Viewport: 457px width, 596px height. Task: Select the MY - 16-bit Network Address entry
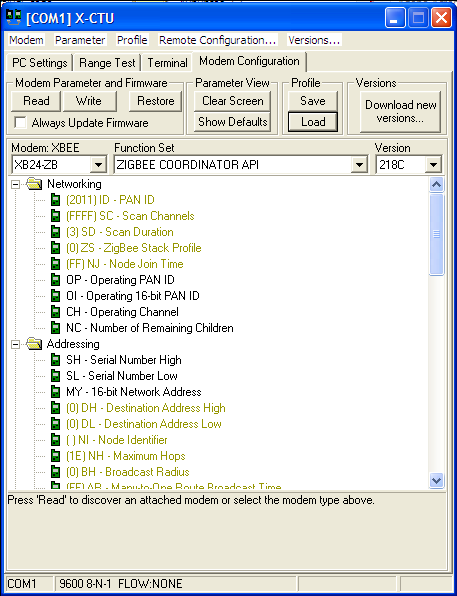[x=134, y=392]
